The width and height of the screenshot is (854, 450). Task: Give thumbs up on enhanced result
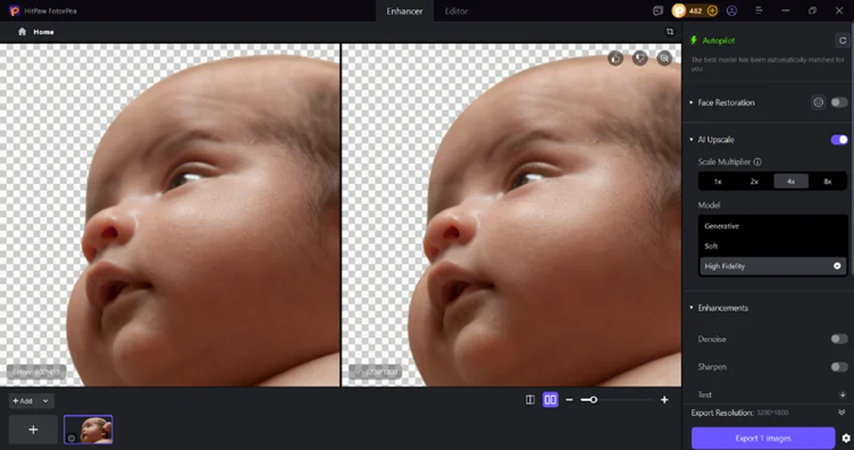pos(615,58)
